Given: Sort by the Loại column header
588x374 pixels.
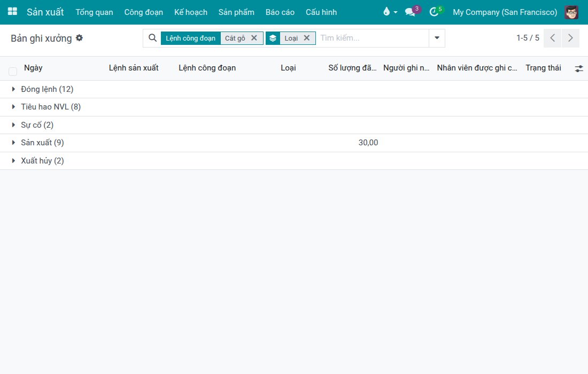Looking at the screenshot, I should point(288,68).
